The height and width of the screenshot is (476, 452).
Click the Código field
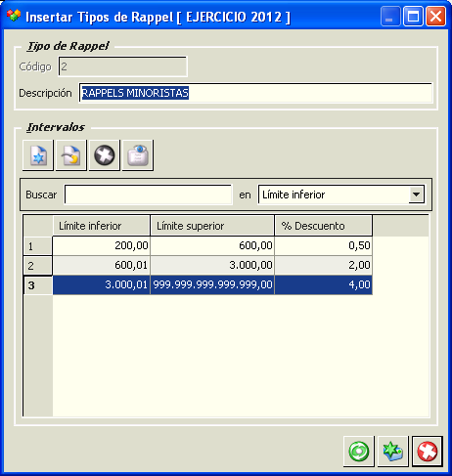pos(122,66)
